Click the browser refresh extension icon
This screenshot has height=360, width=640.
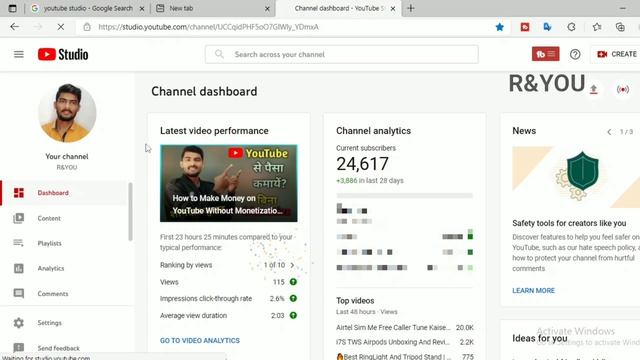pos(571,27)
